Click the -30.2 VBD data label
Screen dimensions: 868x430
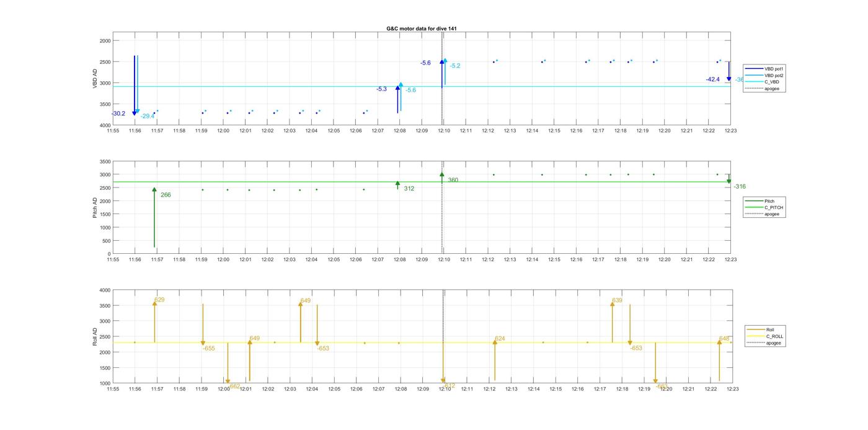118,114
